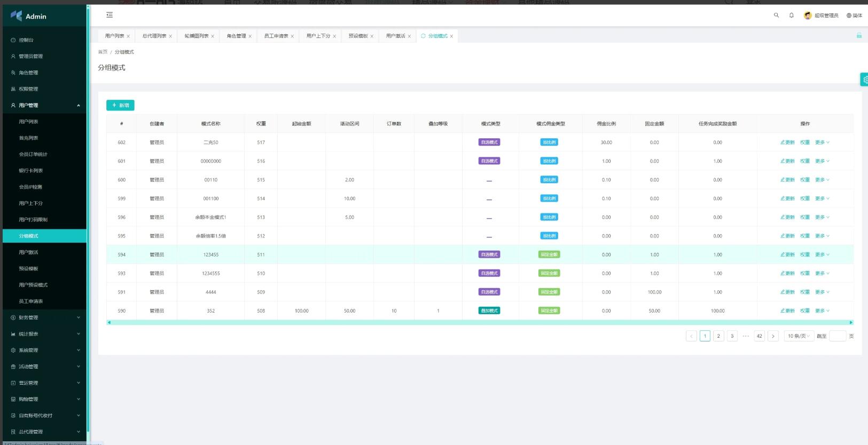868x445 pixels.
Task: Open the 10 条/页 page size dropdown
Action: [x=799, y=336]
